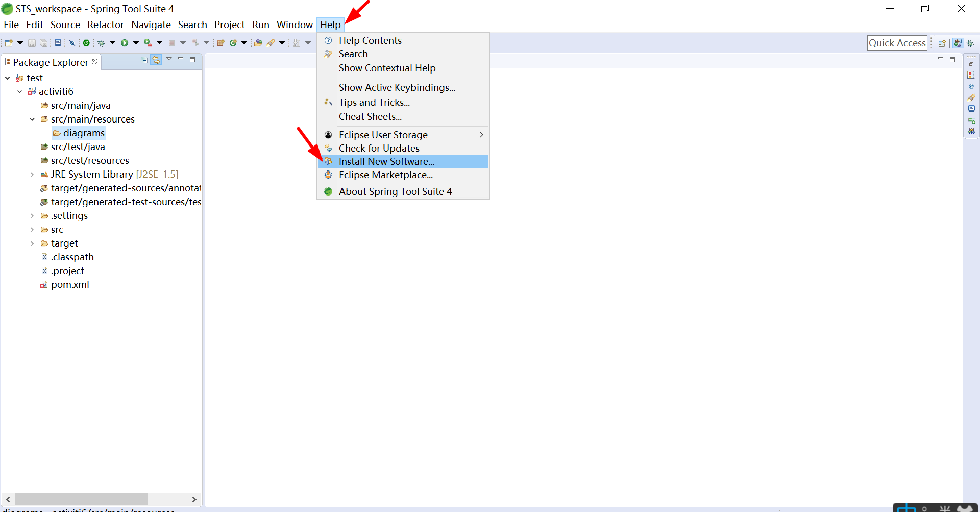980x512 pixels.
Task: Toggle Skip All Breakpoints in the toolbar
Action: click(72, 43)
